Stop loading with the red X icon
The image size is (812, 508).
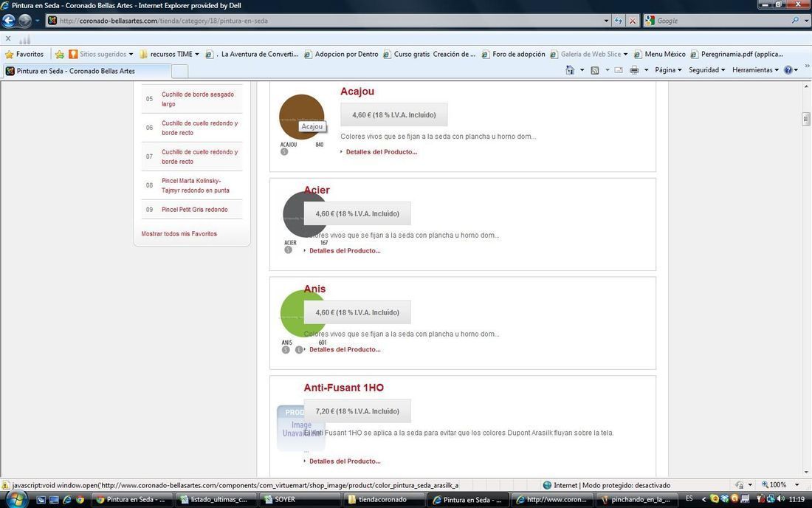[633, 21]
